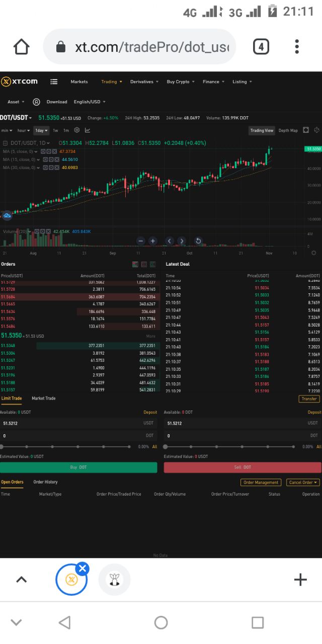The image size is (322, 644).
Task: Expand the Finance dropdown
Action: tap(214, 82)
